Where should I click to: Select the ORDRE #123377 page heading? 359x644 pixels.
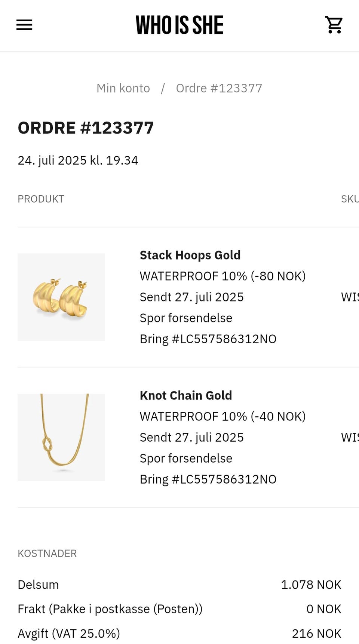(86, 128)
